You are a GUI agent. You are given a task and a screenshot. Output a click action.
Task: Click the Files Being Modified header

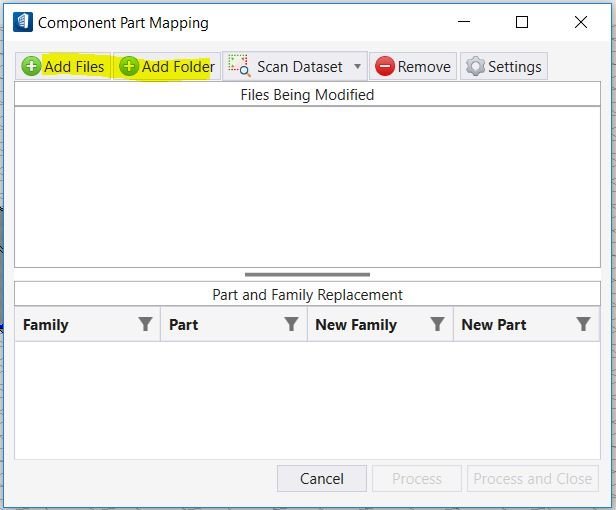tap(307, 95)
